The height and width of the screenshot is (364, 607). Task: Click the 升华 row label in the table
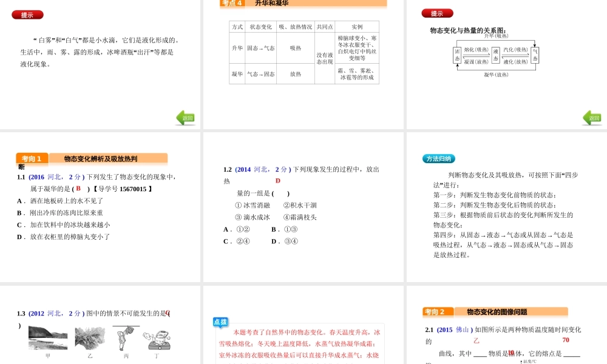pos(237,48)
